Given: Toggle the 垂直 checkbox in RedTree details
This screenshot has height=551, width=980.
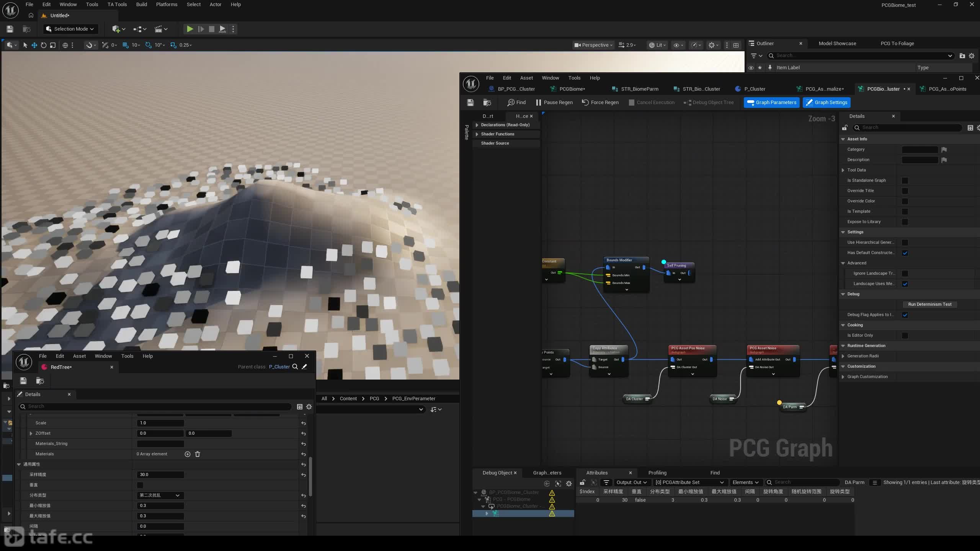Looking at the screenshot, I should [x=140, y=485].
